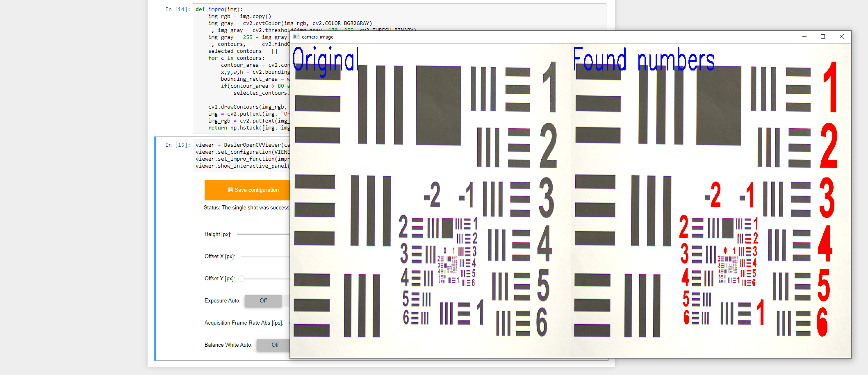This screenshot has height=375, width=868.
Task: Click the 'Acquisition Frame Rate Abs [fps]:' label
Action: (x=244, y=323)
